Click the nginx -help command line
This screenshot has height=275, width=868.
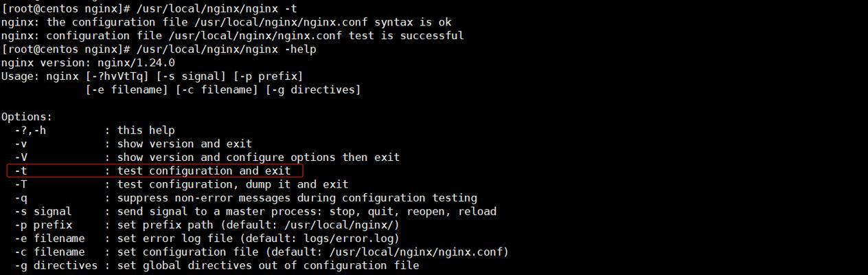pos(159,49)
